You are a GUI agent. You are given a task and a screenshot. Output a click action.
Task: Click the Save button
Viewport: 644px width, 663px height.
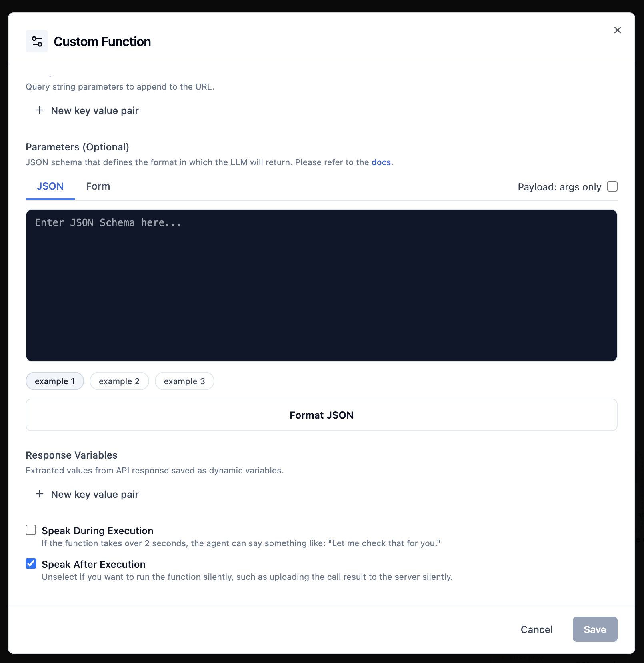[595, 629]
